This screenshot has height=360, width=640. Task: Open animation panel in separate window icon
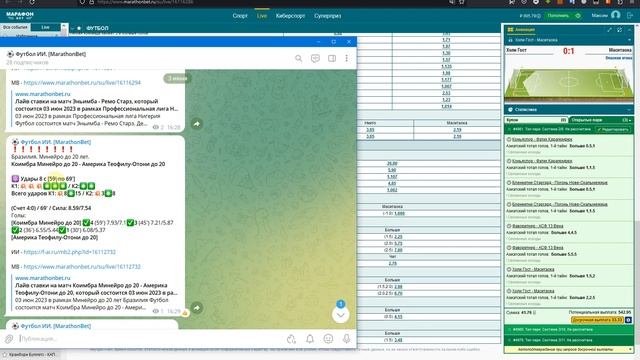[x=620, y=29]
